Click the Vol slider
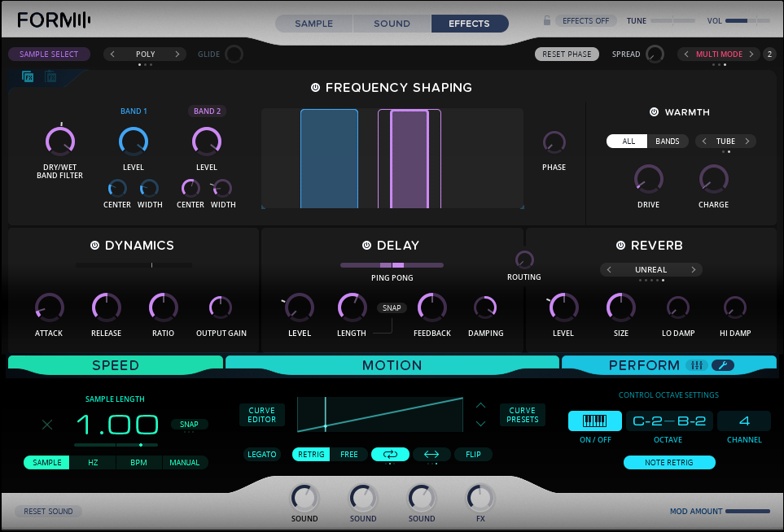 coord(747,20)
